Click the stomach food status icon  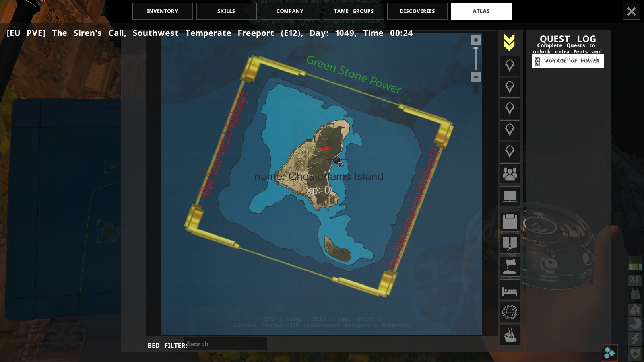pos(635,324)
